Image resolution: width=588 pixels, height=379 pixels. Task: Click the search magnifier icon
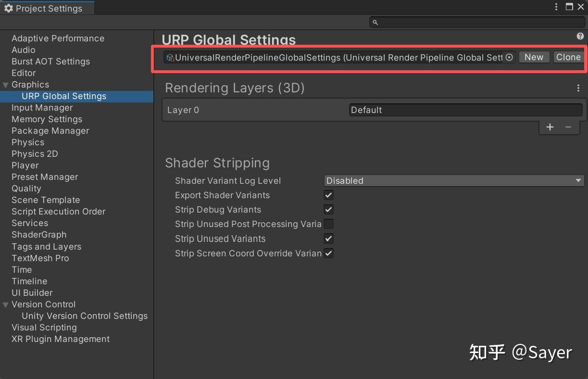375,22
